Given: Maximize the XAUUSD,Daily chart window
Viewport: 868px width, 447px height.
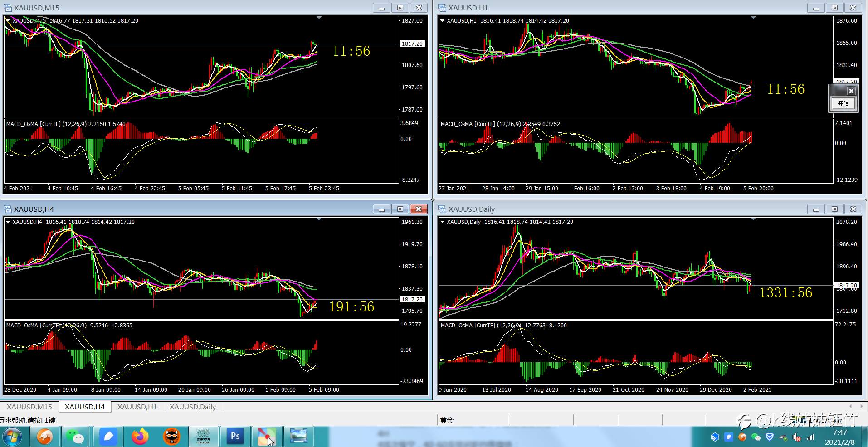Looking at the screenshot, I should point(834,209).
